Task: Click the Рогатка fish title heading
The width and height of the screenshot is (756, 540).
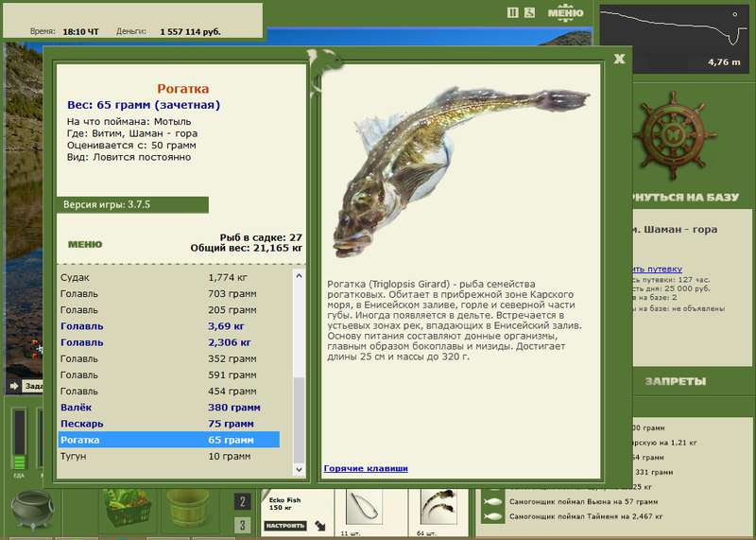Action: click(x=182, y=89)
